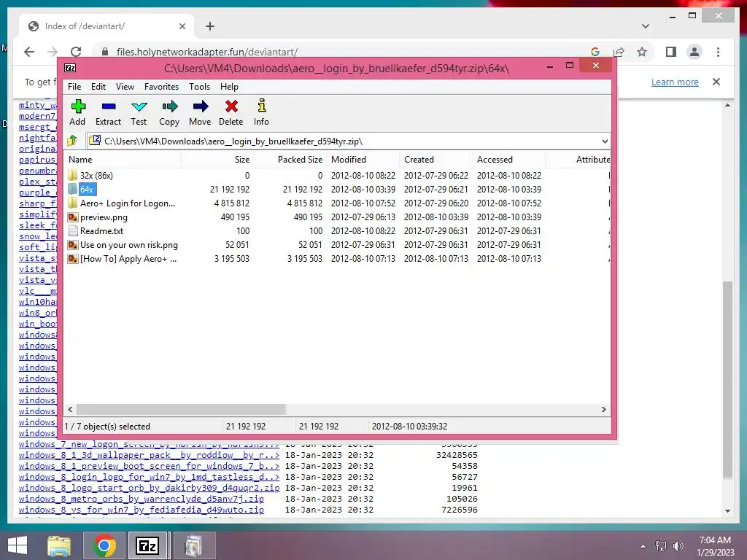The image size is (747, 560).
Task: Click the Copy toolbar icon
Action: click(169, 106)
